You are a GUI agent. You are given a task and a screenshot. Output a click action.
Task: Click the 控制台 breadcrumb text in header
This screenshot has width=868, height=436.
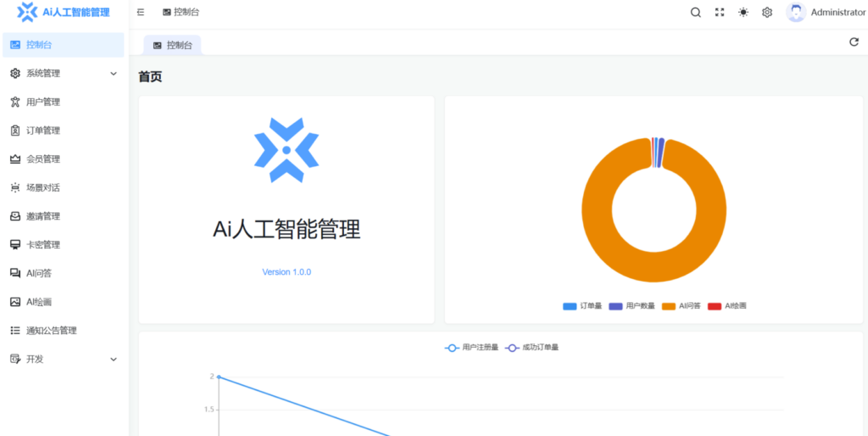[x=186, y=12]
